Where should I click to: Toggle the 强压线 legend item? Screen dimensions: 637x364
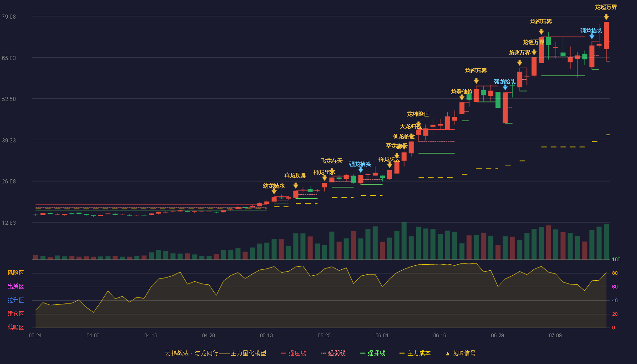[293, 353]
